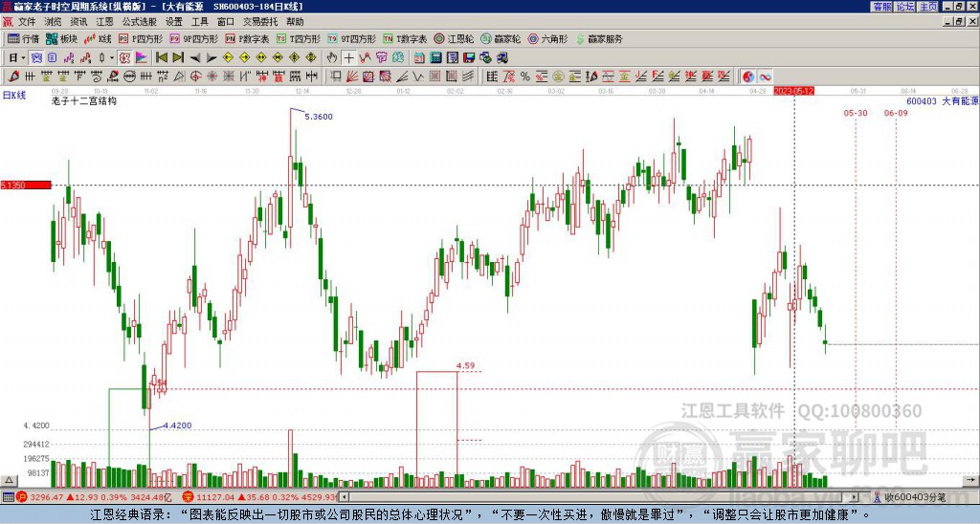Click the 板块 toolbar button

click(x=61, y=38)
